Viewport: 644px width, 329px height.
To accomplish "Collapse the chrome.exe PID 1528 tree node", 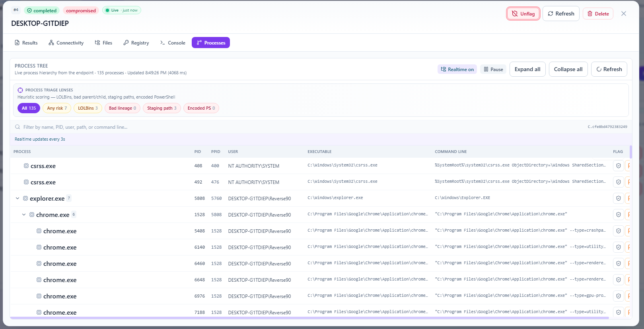I will (x=24, y=215).
